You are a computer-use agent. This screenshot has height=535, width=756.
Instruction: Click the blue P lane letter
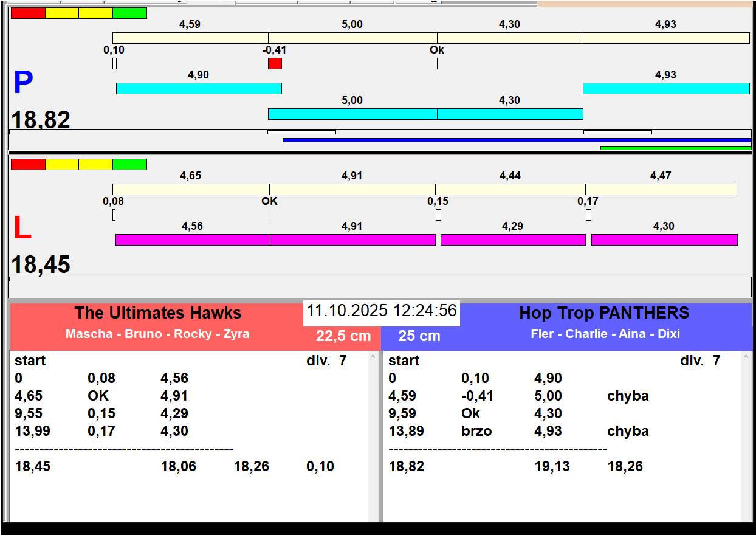23,83
